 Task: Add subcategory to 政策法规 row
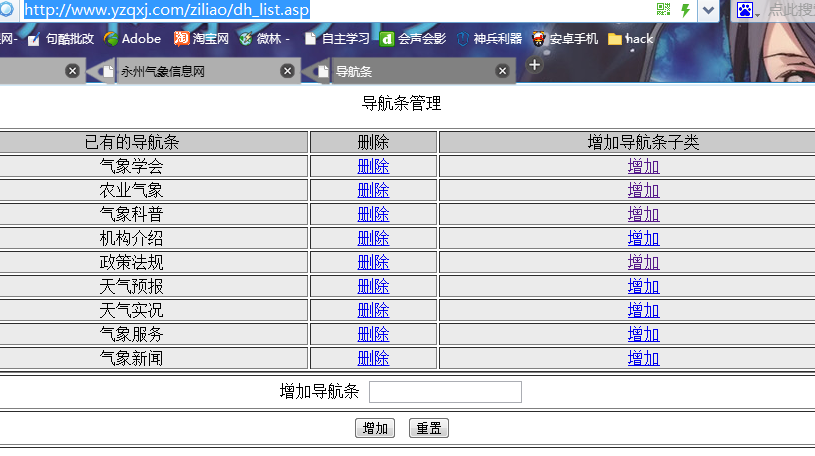(x=643, y=263)
